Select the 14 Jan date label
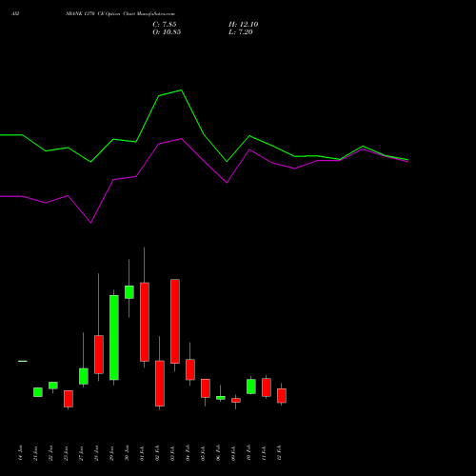This screenshot has width=476, height=476. [x=20, y=453]
